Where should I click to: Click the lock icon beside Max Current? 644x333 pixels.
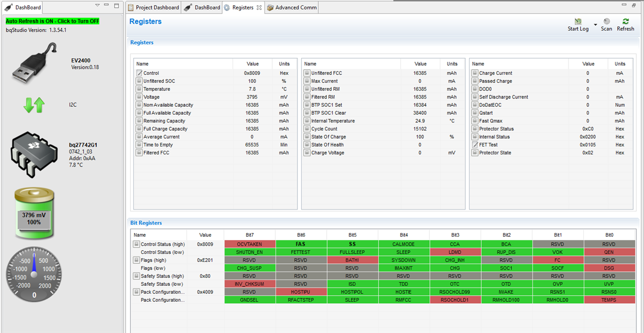(307, 81)
